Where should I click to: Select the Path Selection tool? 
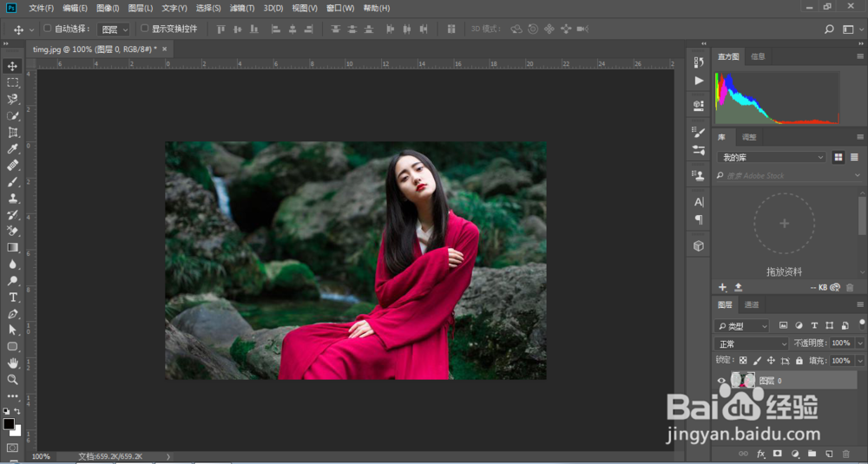tap(13, 330)
